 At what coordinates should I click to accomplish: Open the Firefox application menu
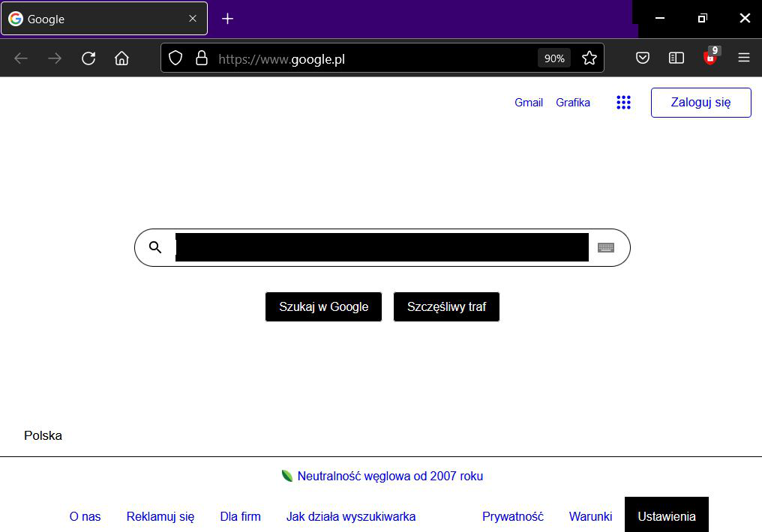coord(743,58)
